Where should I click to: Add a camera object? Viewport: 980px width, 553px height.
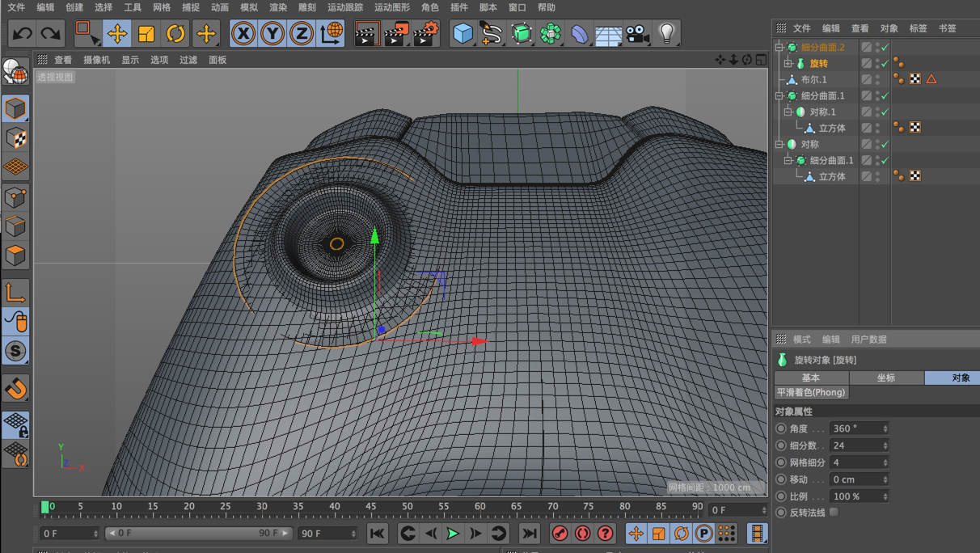pos(638,33)
